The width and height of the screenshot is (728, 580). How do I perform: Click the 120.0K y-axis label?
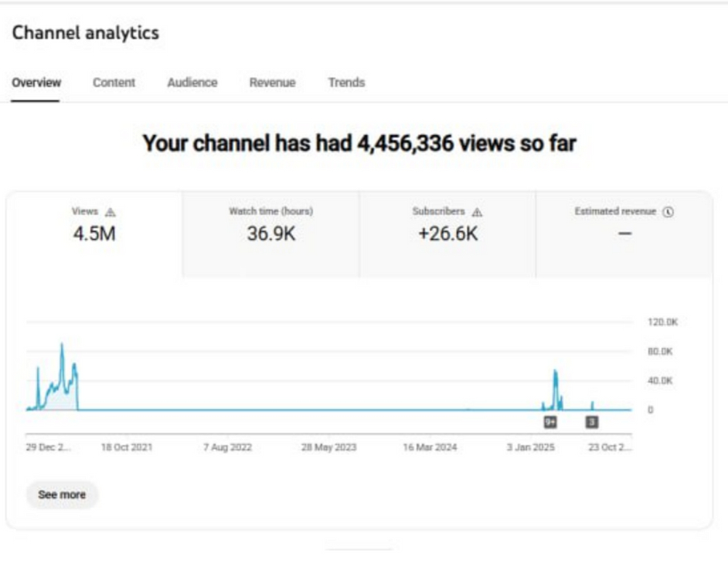pyautogui.click(x=662, y=322)
